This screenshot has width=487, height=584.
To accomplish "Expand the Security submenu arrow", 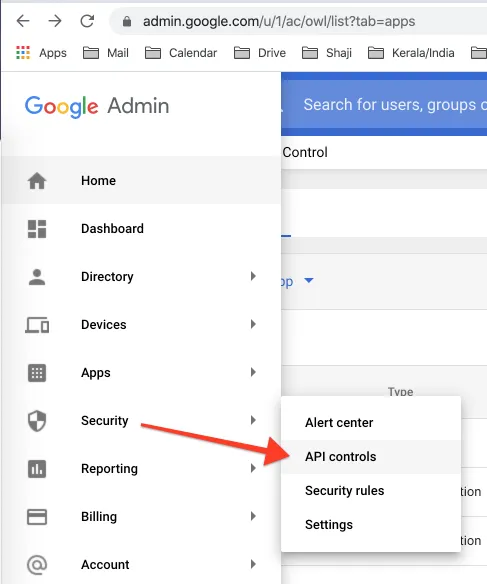I will [x=253, y=420].
